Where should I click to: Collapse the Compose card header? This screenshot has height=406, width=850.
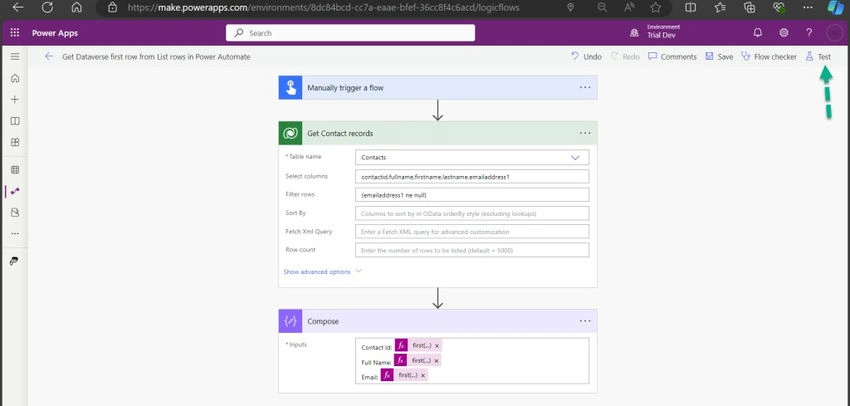click(438, 321)
